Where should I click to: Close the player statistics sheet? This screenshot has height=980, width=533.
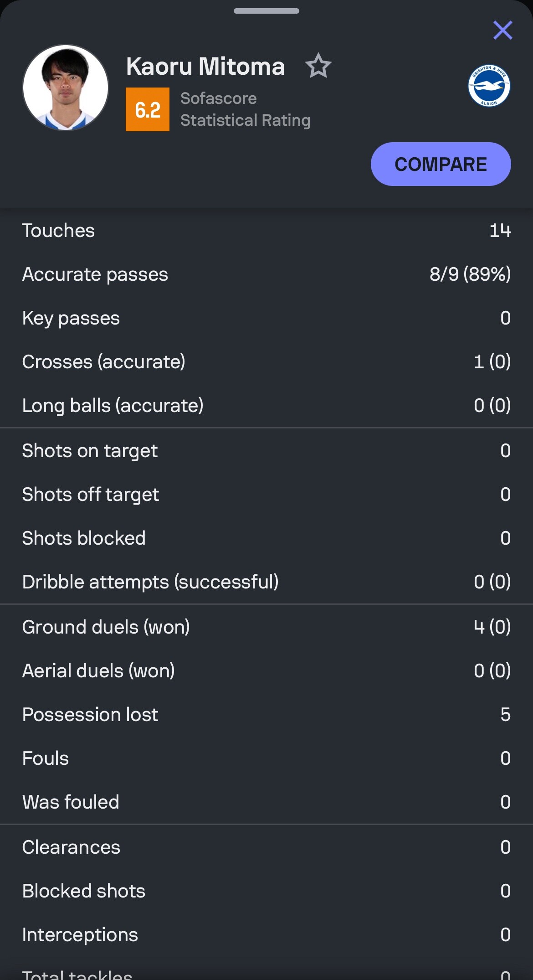click(502, 31)
